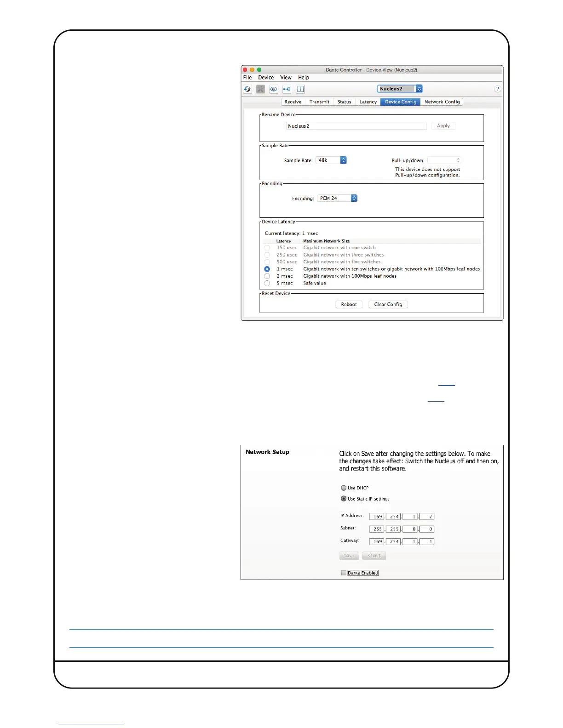
Task: Select Use Static IP settings option
Action: [344, 499]
